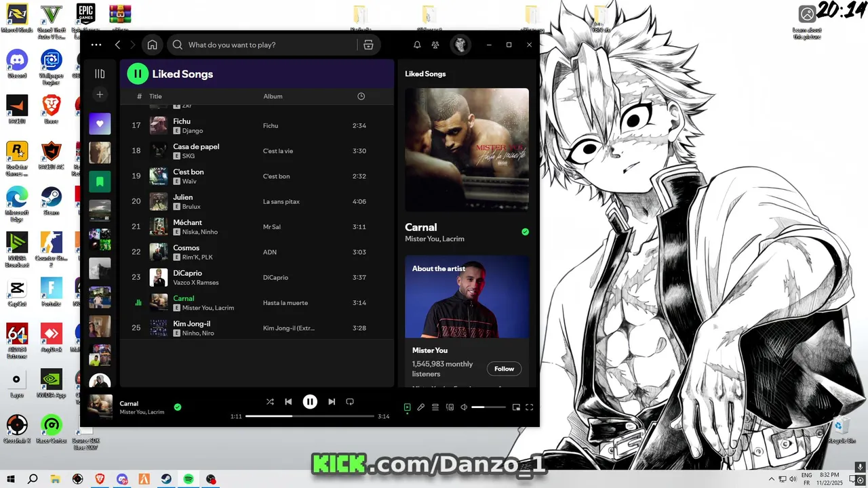The image size is (868, 488).
Task: Sort by Album column header
Action: 273,96
